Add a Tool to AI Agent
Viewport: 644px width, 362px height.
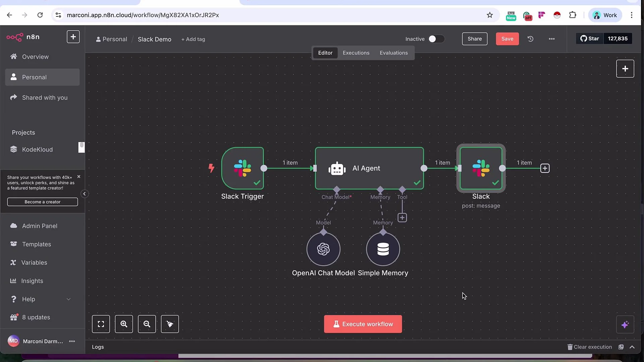pos(402,218)
